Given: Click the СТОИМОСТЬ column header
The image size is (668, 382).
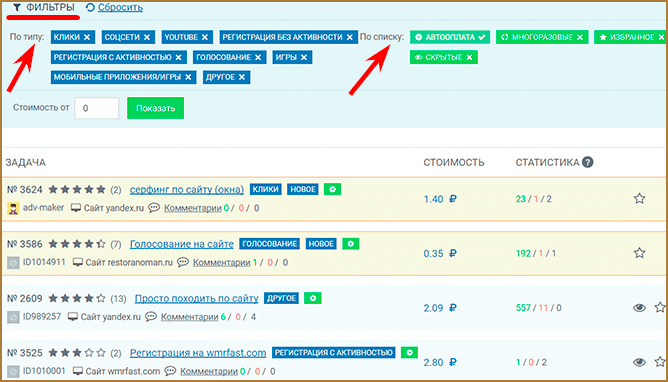Looking at the screenshot, I should tap(454, 162).
